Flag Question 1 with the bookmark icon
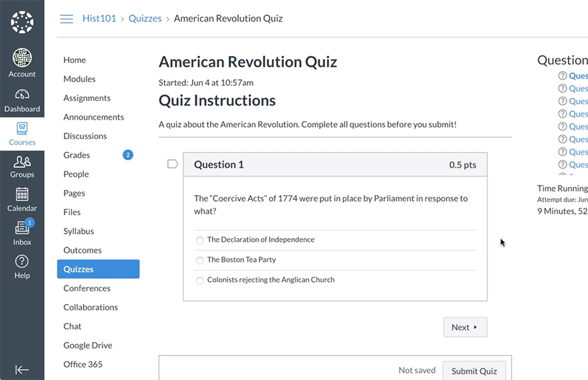This screenshot has width=588, height=380. click(173, 164)
